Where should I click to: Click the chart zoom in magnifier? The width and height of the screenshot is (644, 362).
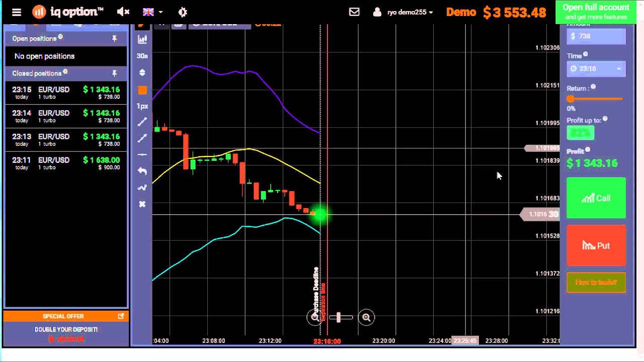pos(366,317)
